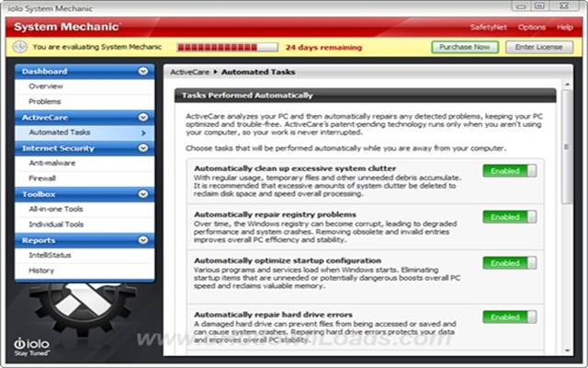Click the Internet Security section header
The height and width of the screenshot is (368, 588).
pyautogui.click(x=85, y=148)
